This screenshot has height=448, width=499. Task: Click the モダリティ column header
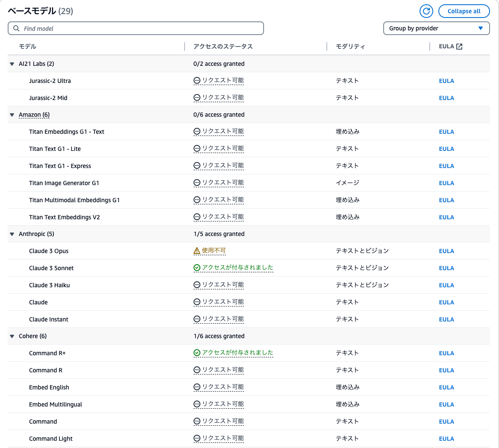point(350,47)
